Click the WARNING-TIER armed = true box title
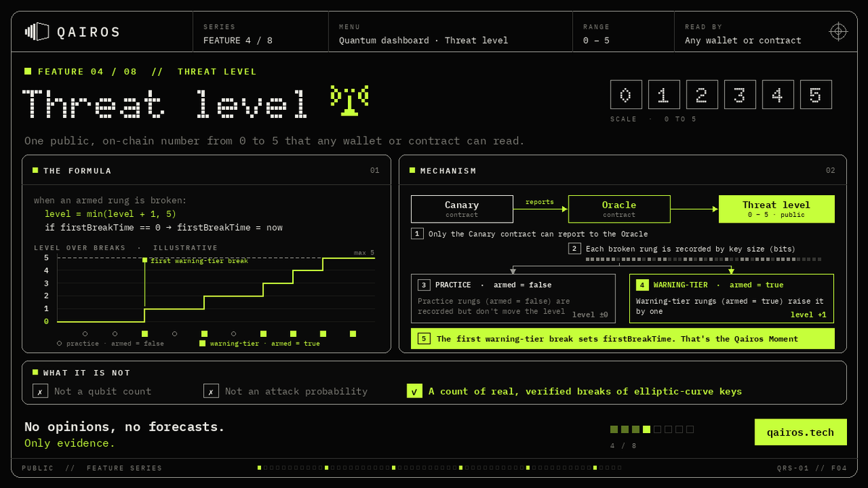The width and height of the screenshot is (868, 488). click(x=710, y=285)
